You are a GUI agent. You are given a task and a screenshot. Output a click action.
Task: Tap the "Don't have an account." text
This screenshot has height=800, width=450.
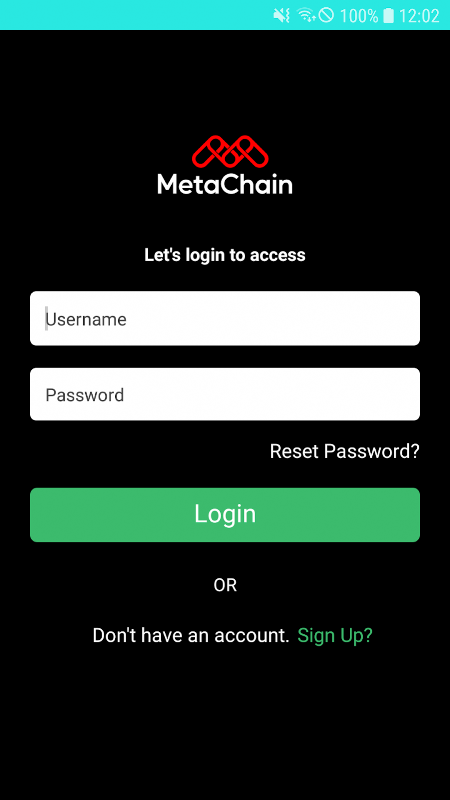click(x=191, y=635)
